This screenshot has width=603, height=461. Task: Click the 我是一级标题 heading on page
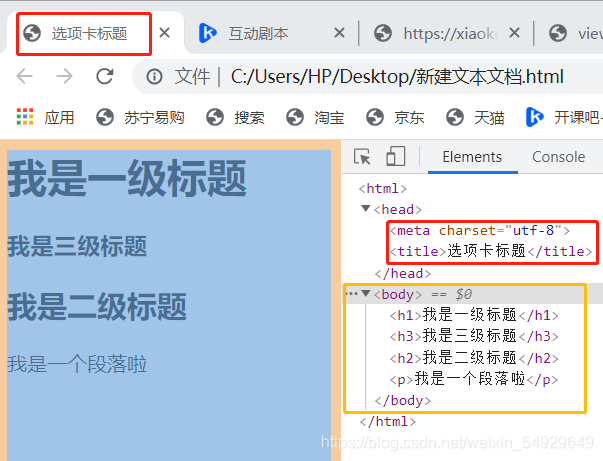(127, 178)
